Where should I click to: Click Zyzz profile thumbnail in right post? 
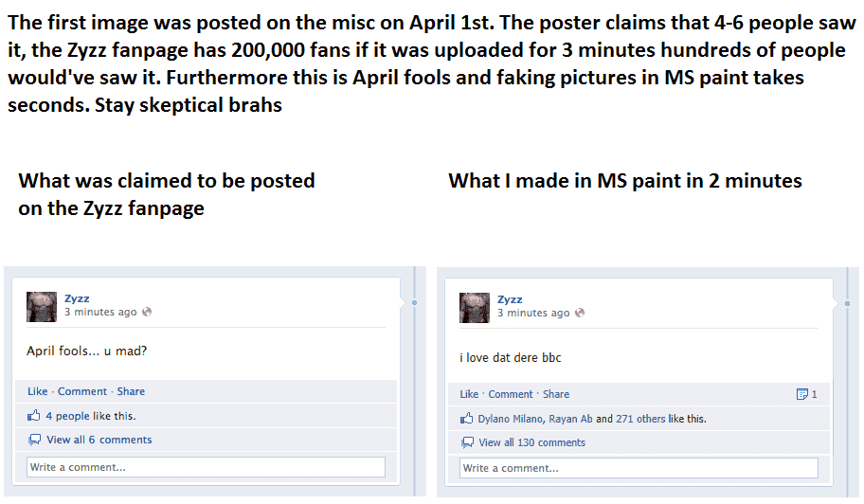(x=475, y=307)
